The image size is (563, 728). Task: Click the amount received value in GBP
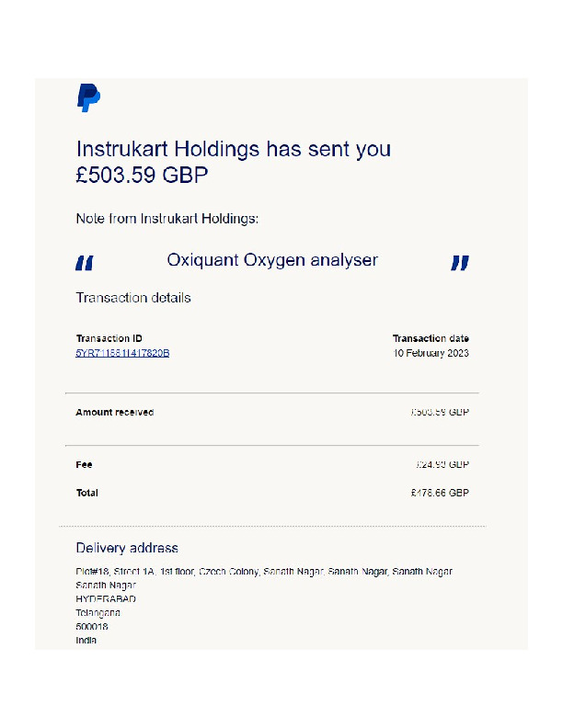440,413
